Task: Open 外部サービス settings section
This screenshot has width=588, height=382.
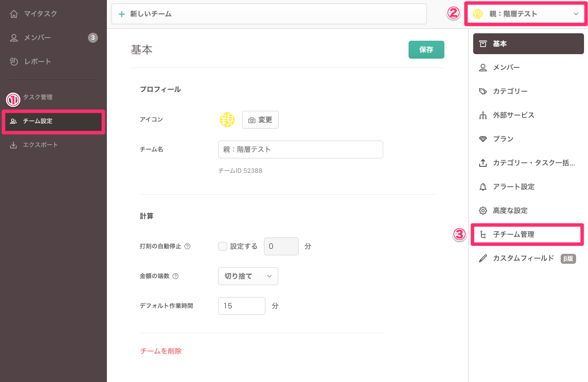Action: [513, 115]
